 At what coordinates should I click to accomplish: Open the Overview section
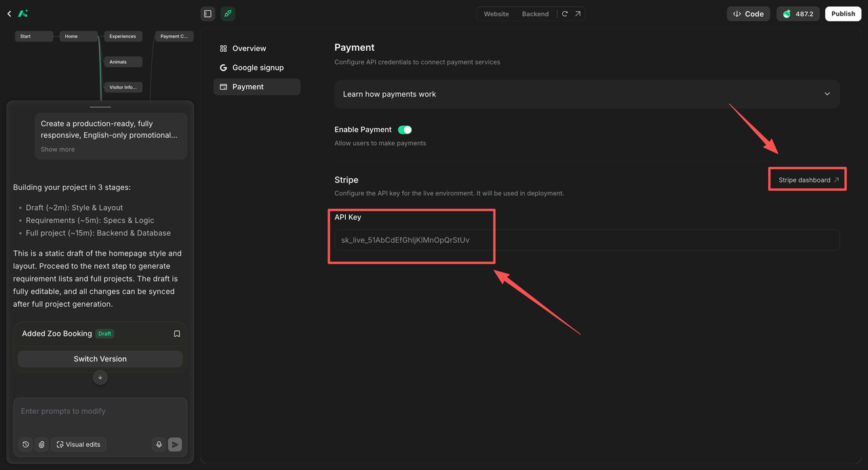(x=257, y=49)
